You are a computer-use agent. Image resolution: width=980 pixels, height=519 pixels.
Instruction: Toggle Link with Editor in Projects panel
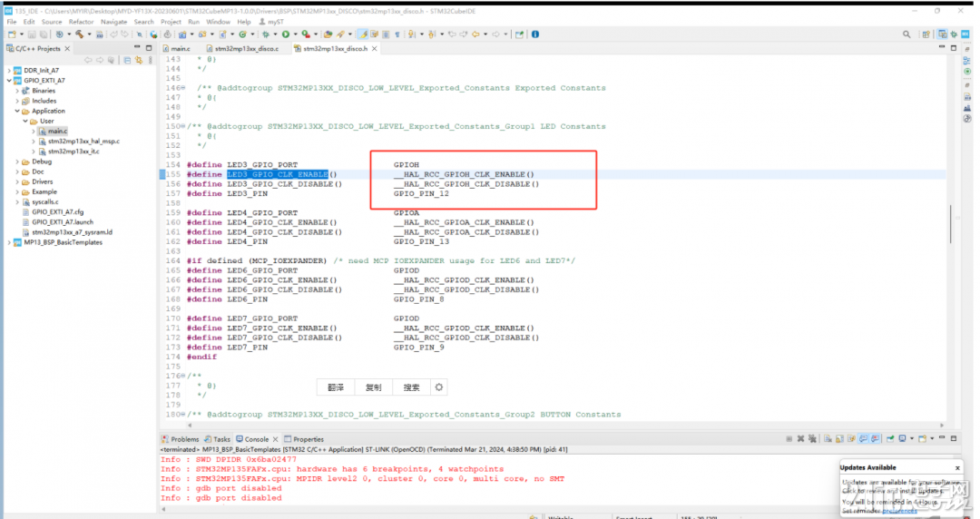click(x=139, y=60)
